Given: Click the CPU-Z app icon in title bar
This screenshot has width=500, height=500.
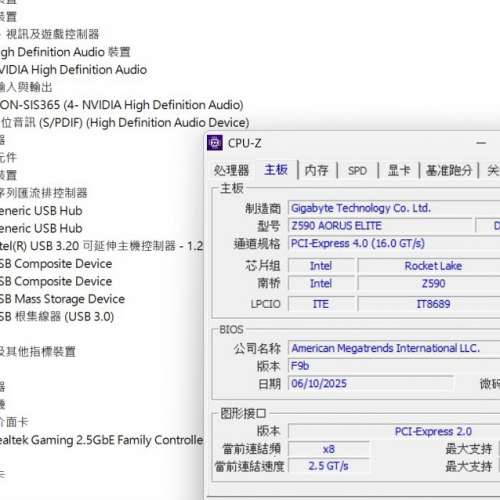Looking at the screenshot, I should pos(215,143).
